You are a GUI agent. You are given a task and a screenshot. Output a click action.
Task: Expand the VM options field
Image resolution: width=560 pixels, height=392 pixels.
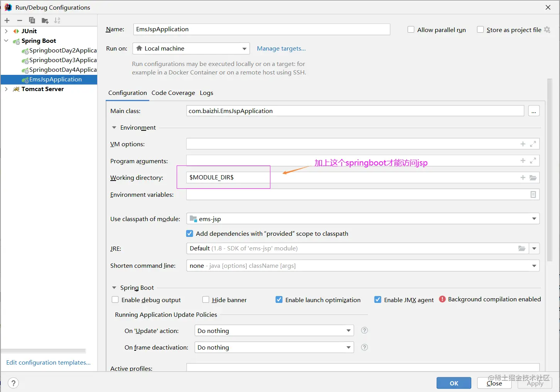coord(533,144)
